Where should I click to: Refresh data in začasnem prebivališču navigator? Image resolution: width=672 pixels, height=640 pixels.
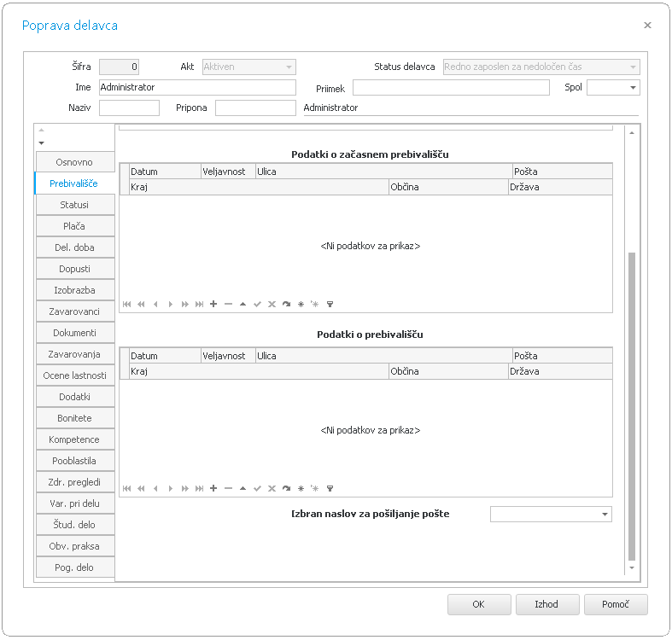coord(286,304)
